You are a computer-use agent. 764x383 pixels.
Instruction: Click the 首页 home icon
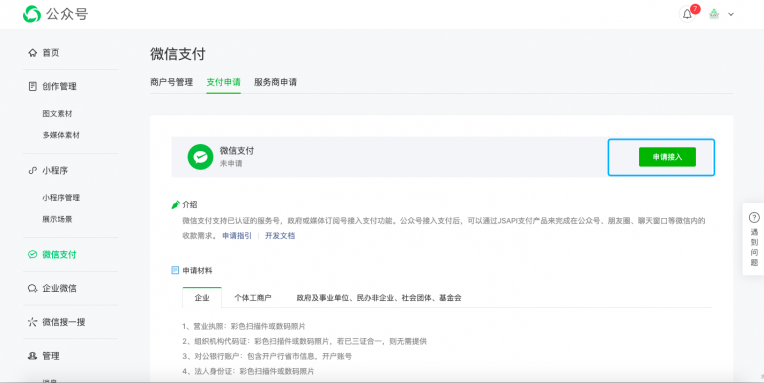click(32, 53)
